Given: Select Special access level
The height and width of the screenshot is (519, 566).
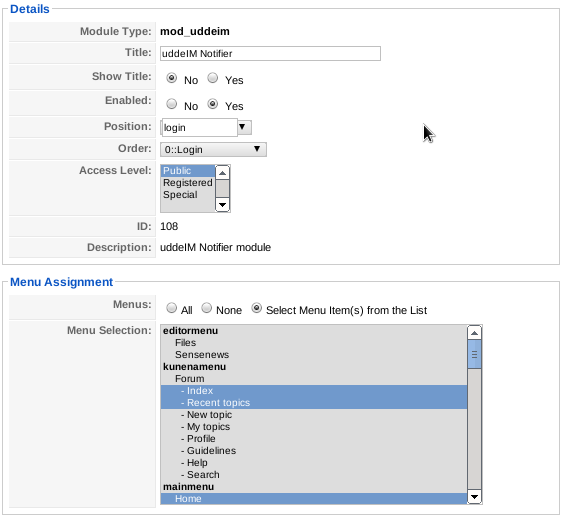Looking at the screenshot, I should click(x=188, y=195).
